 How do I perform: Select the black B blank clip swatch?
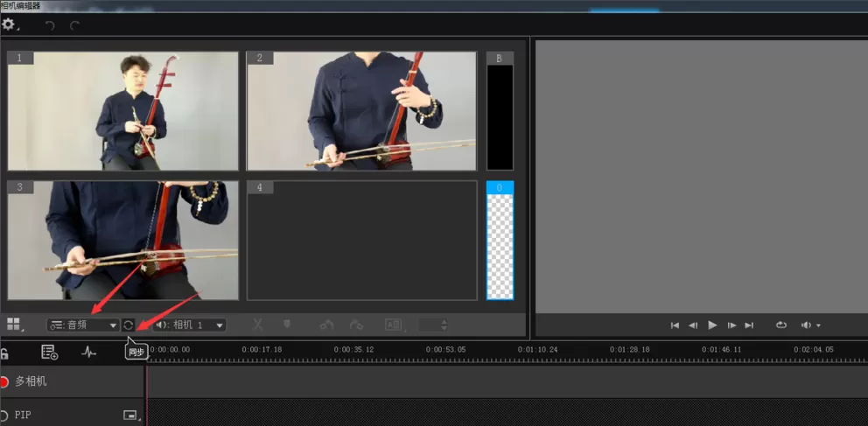tap(500, 111)
